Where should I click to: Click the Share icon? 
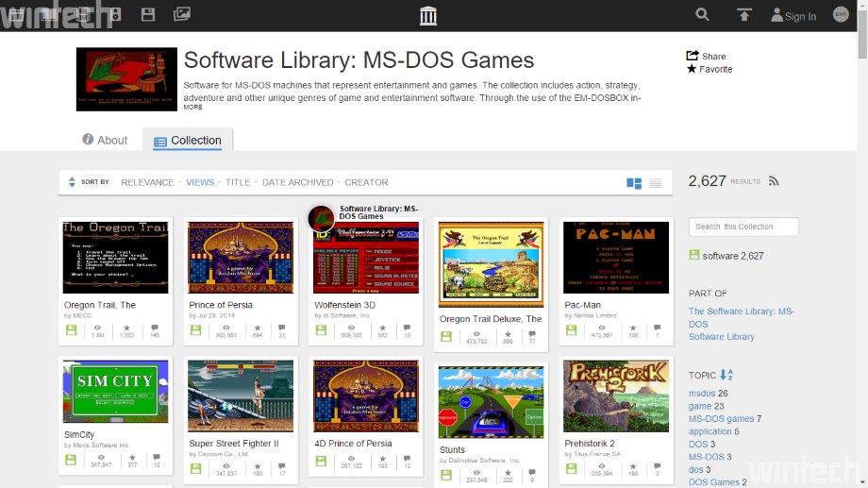point(693,56)
